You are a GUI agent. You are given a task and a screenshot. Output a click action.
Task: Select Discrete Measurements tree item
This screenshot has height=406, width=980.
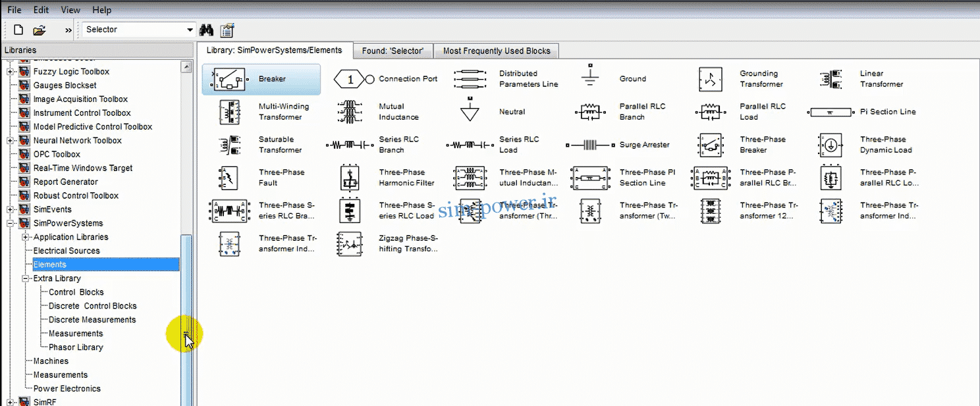[92, 320]
